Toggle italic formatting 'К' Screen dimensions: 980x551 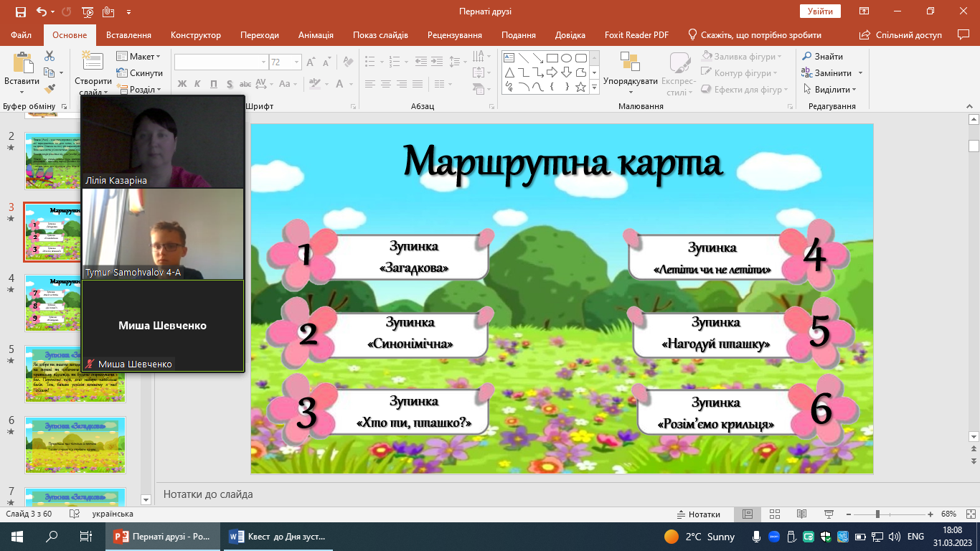[199, 84]
